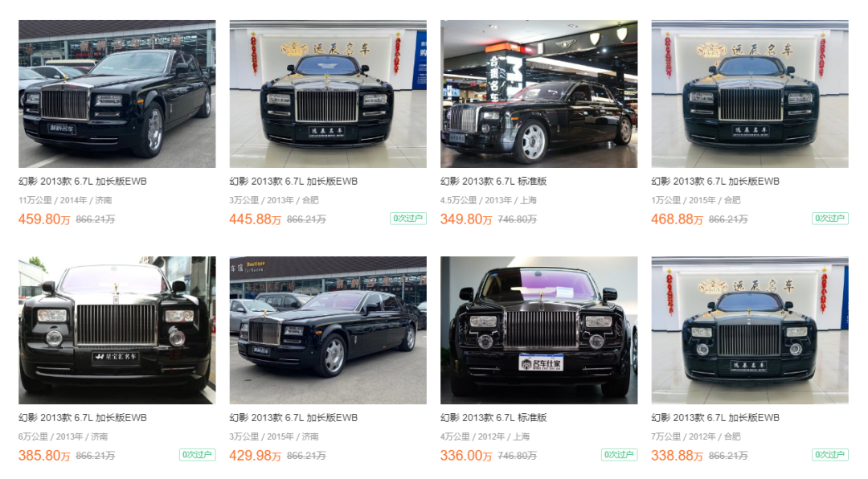Open title of the 7万公里 2012年 合肥 listing

(715, 418)
